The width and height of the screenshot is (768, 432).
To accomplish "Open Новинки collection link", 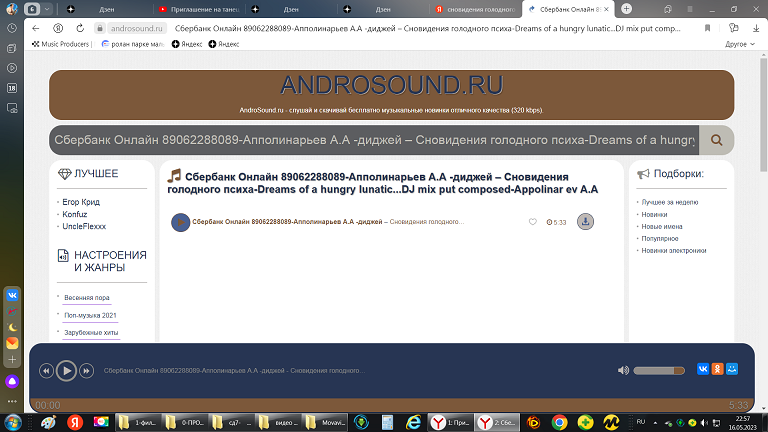I will (654, 215).
